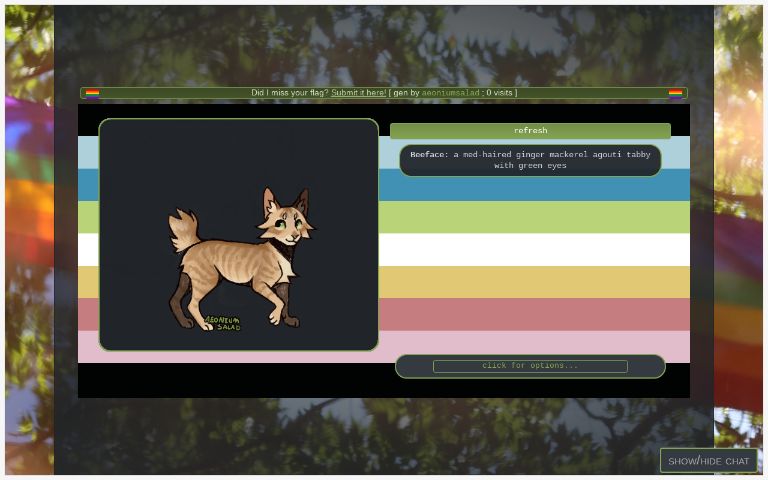
Task: Click the right rainbow flag icon
Action: [676, 93]
